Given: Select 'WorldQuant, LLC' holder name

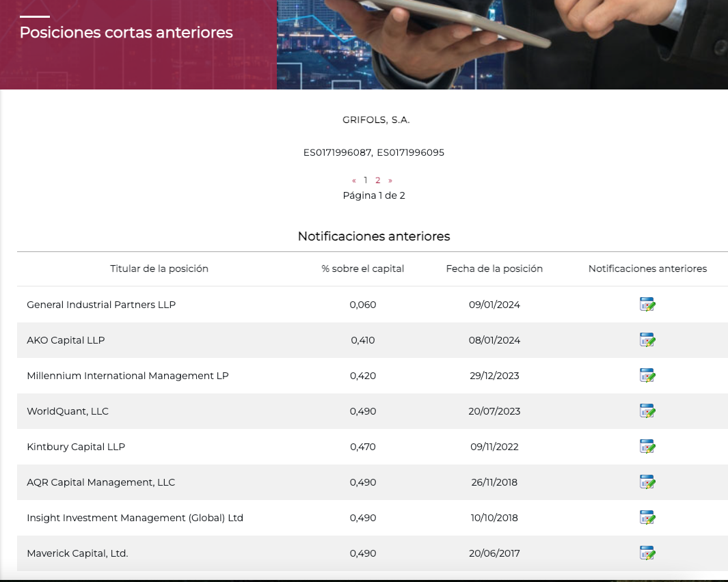Looking at the screenshot, I should [x=68, y=411].
